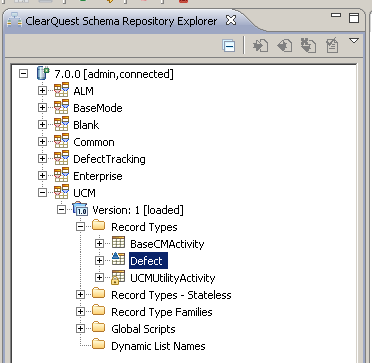The height and width of the screenshot is (363, 372).
Task: Click the checked-clipboard properties toolbar icon
Action: click(x=332, y=46)
